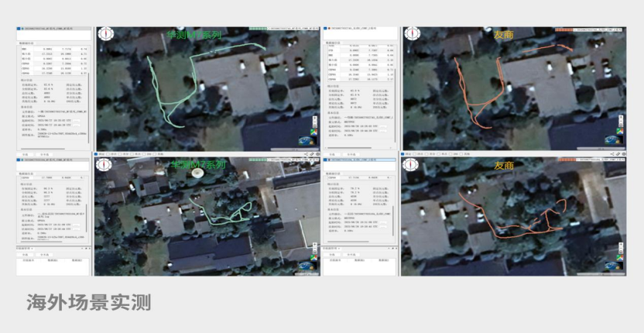644x333 pixels.
Task: Click Google Maps icon on upper 友商 map
Action: (620, 131)
